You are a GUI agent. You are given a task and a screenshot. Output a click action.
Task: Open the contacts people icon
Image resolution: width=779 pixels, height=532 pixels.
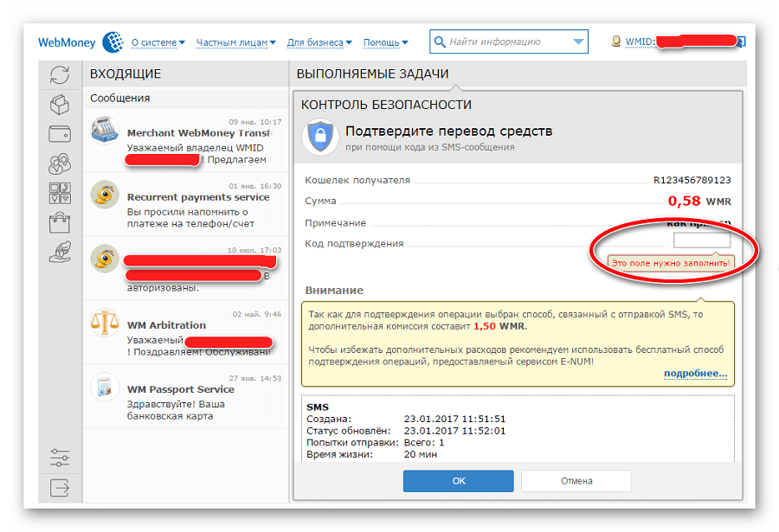point(60,163)
